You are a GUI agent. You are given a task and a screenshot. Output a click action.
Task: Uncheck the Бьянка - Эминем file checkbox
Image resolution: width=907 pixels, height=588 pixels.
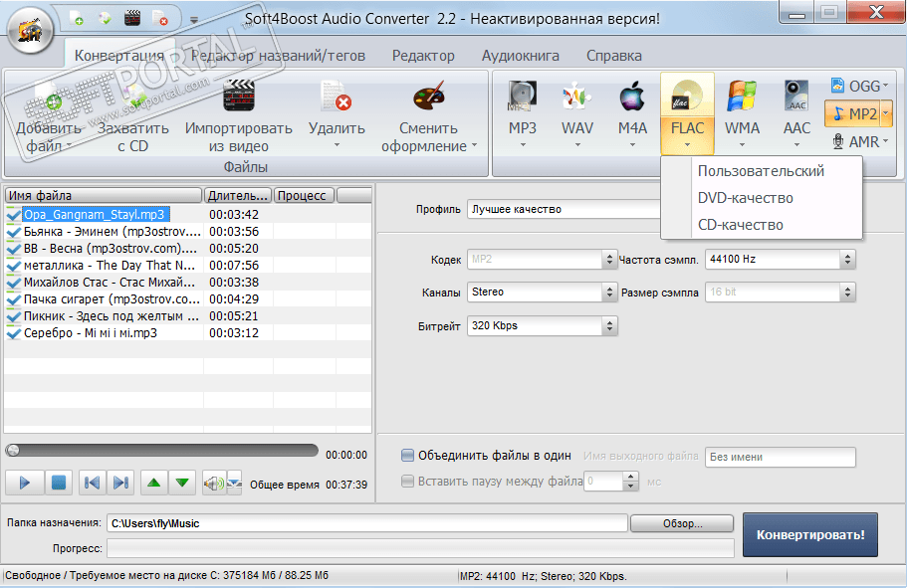click(x=13, y=232)
